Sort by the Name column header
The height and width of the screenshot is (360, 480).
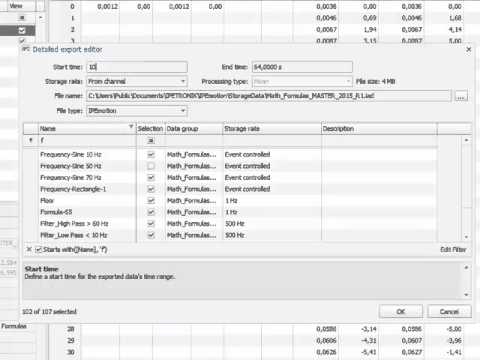[87, 129]
